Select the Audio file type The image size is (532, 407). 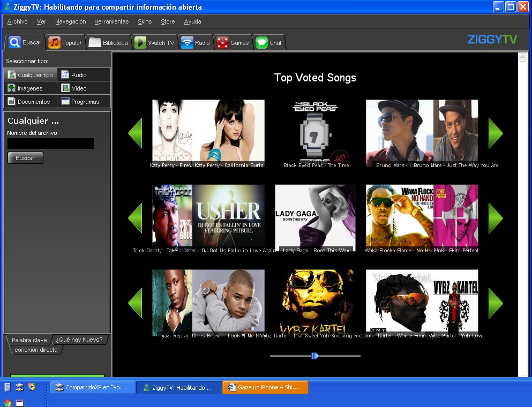pyautogui.click(x=84, y=74)
